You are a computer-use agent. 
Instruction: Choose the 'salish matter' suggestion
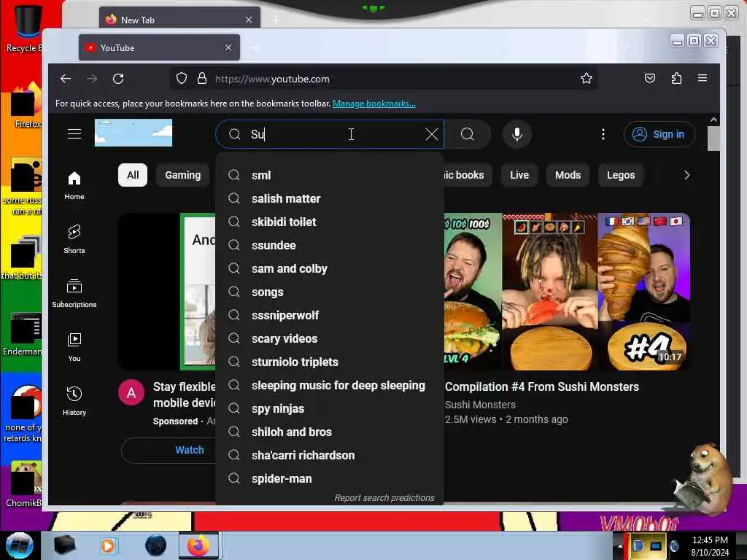330,198
